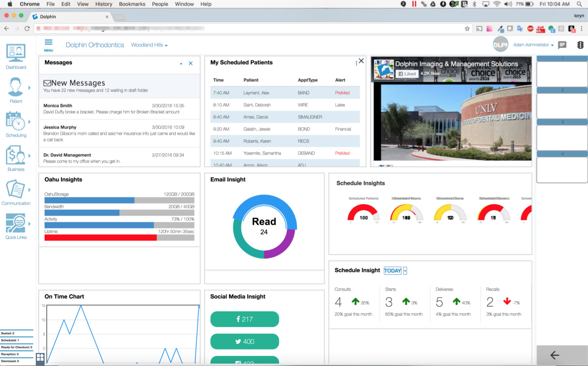Bookmark page with star icon
Image resolution: width=588 pixels, height=366 pixels.
467,29
